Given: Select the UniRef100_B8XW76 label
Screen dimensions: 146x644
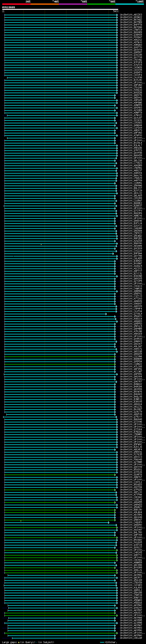Looking at the screenshot, I should [x=131, y=392].
